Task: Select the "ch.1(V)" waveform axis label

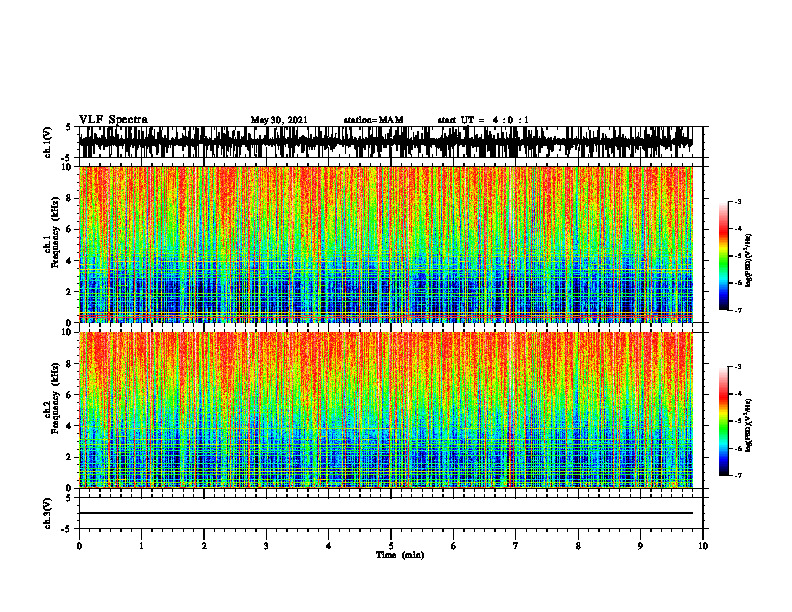Action: pos(48,142)
